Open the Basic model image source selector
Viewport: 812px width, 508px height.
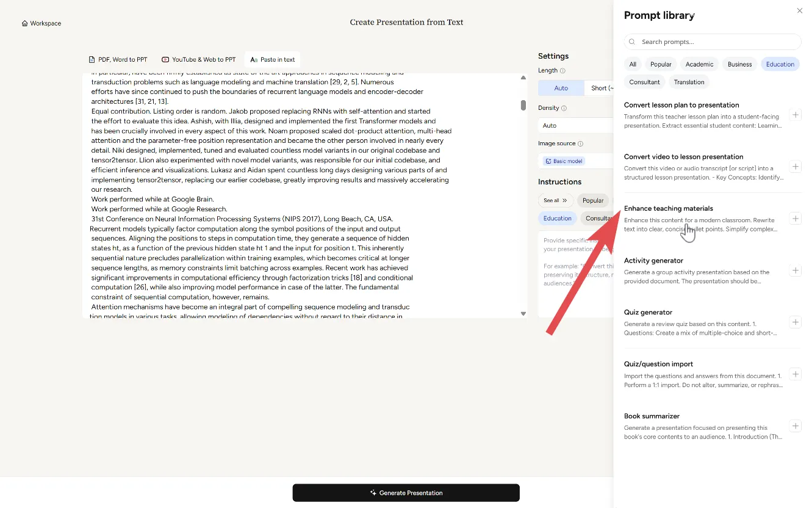(564, 161)
